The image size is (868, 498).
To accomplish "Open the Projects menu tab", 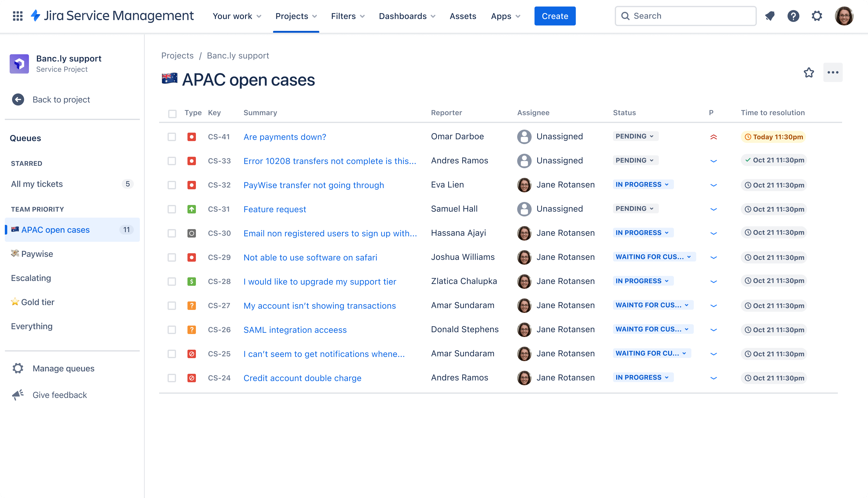I will coord(296,16).
